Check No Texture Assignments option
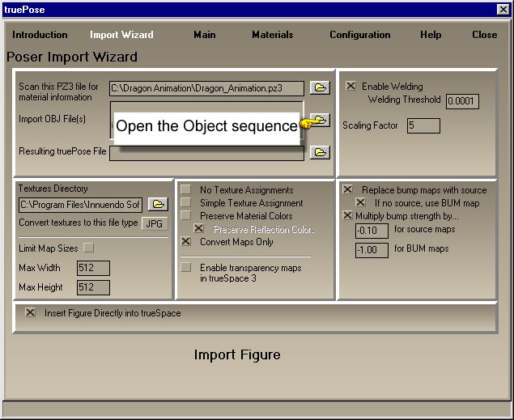The height and width of the screenshot is (420, 514). pos(186,190)
